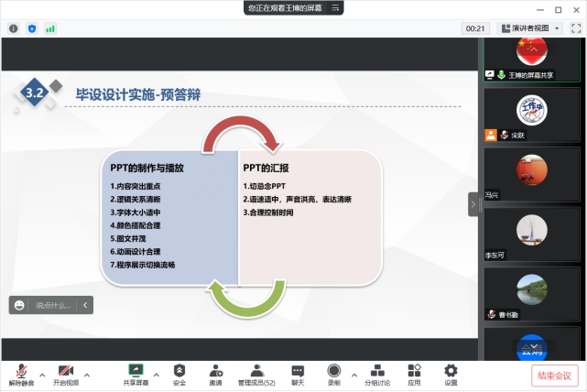Open the 安全 security shield icon
587x392 pixels.
point(179,371)
